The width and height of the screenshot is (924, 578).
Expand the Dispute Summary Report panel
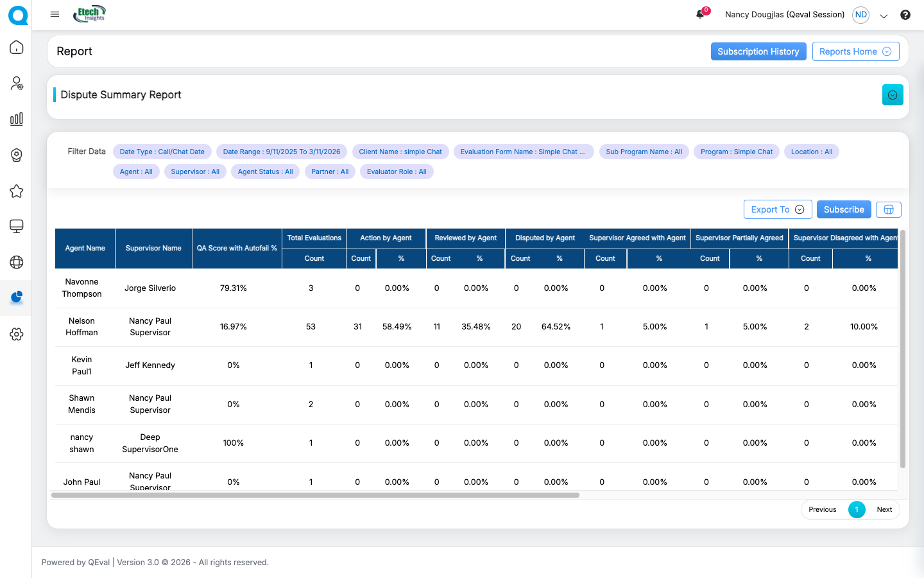(x=892, y=95)
